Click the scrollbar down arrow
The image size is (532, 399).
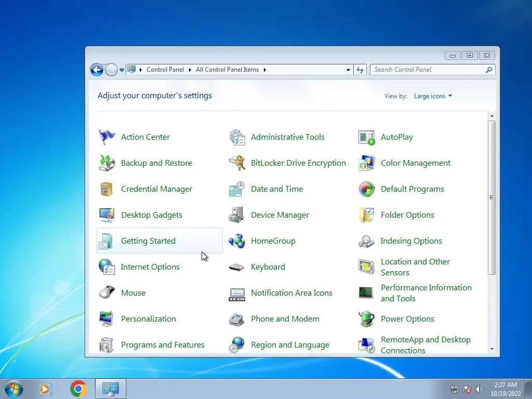tap(492, 349)
